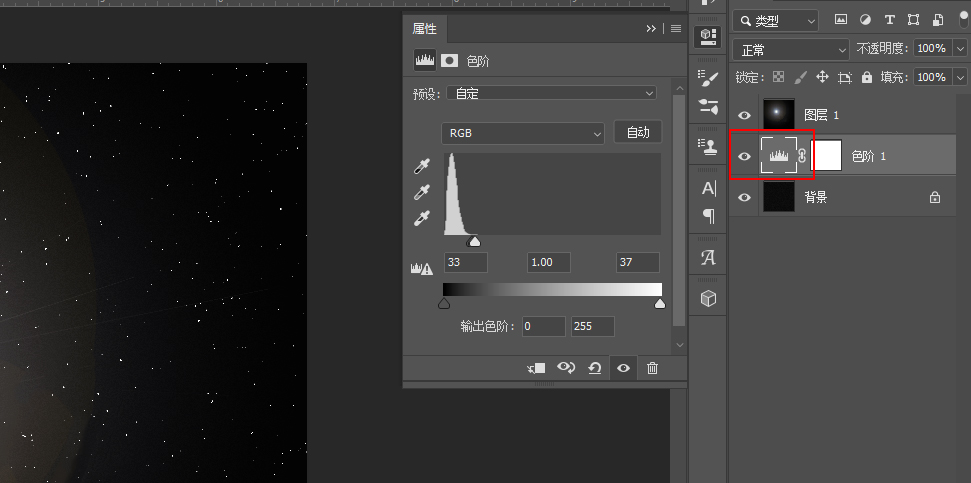This screenshot has width=971, height=483.
Task: Lock all padlock icon in Layers
Action: point(867,77)
